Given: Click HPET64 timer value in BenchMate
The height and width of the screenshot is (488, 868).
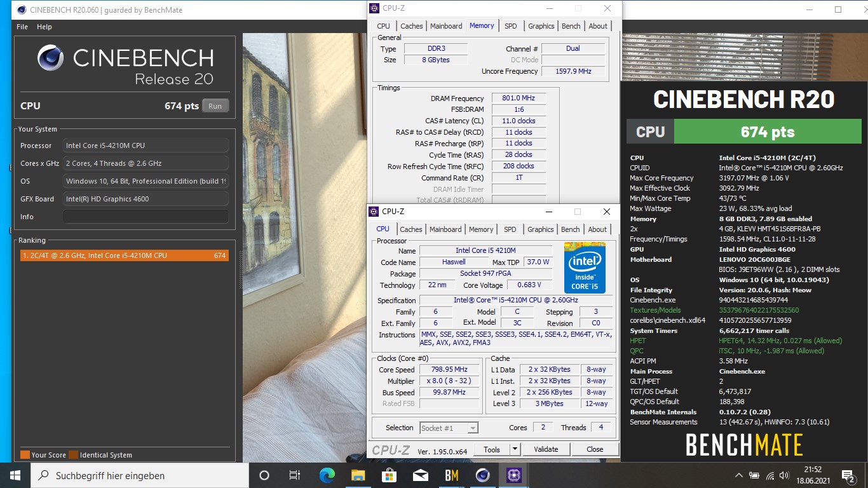Looking at the screenshot, I should [780, 341].
